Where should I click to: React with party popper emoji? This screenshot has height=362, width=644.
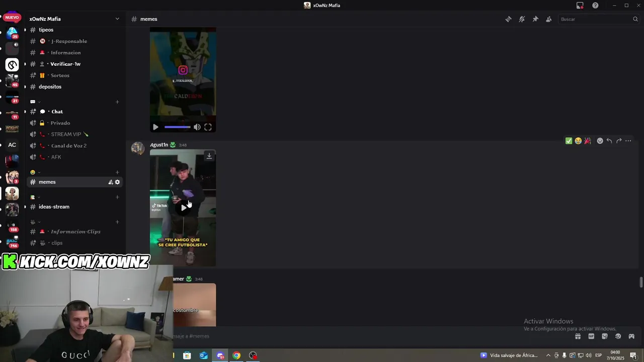tap(588, 141)
